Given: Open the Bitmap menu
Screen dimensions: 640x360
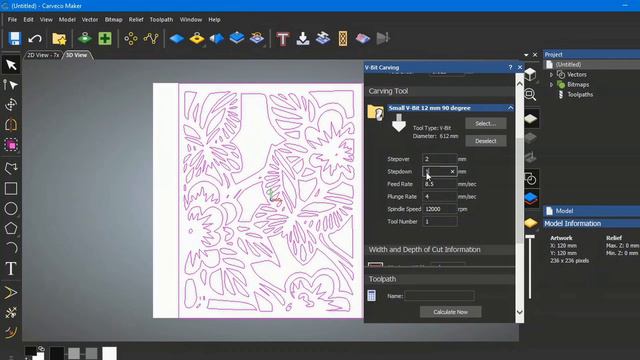Looking at the screenshot, I should click(x=113, y=20).
